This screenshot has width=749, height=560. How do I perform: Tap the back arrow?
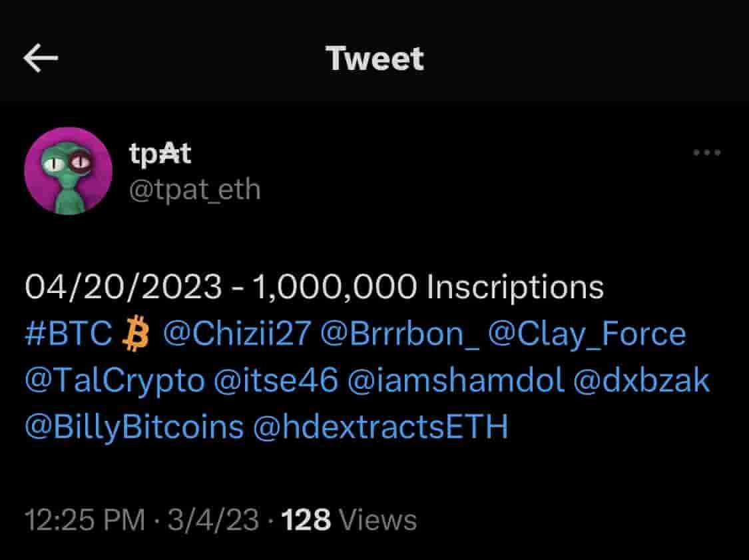point(41,59)
